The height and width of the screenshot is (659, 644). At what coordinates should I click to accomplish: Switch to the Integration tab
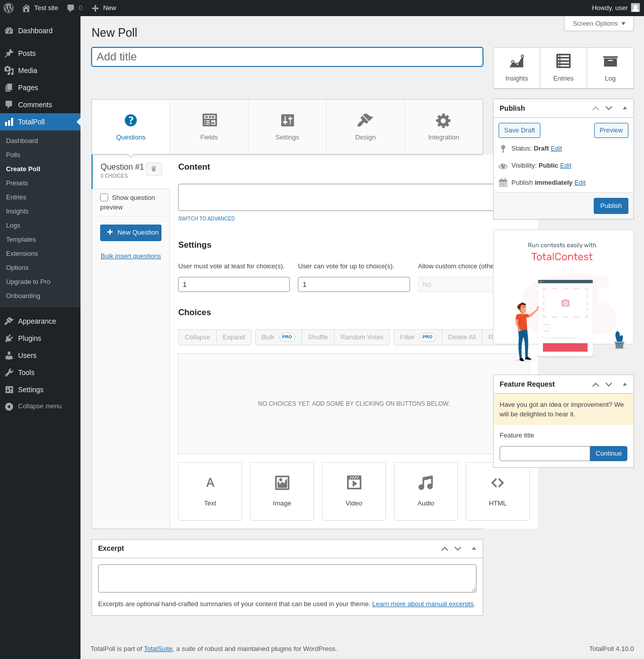443,127
